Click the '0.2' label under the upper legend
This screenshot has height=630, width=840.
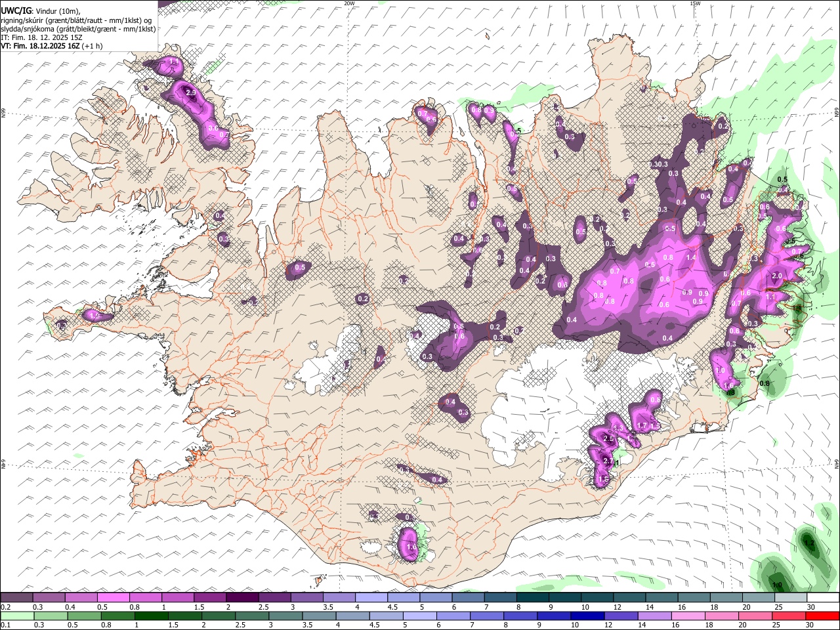[x=6, y=607]
